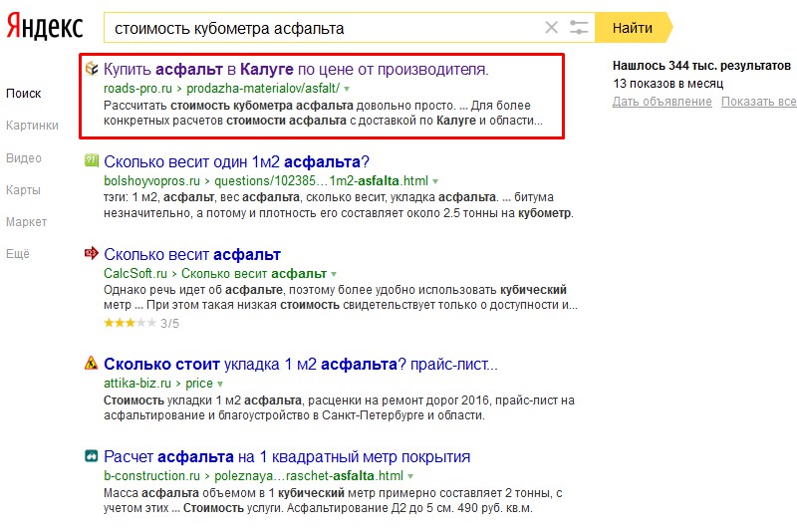
Task: Clear the search query with the X icon
Action: (x=552, y=28)
